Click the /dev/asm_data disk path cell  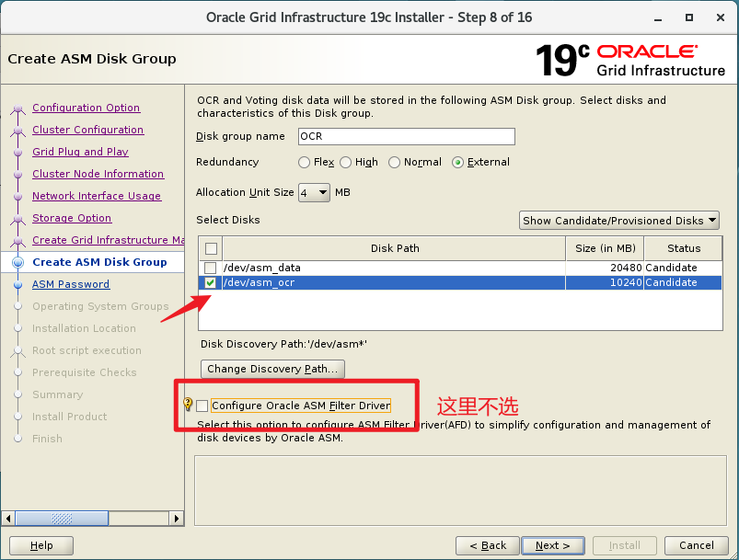394,268
